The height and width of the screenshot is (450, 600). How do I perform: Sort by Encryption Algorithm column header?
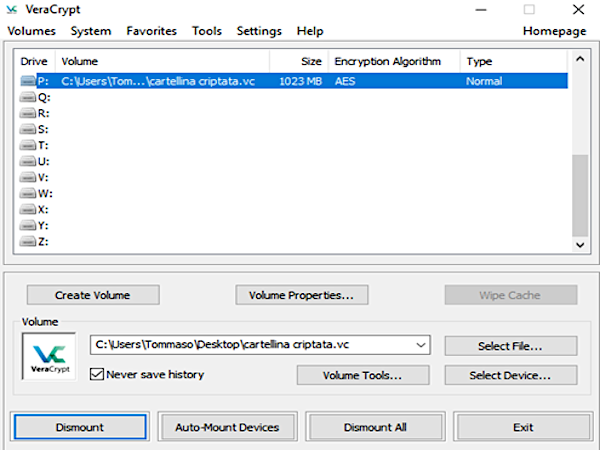(387, 61)
